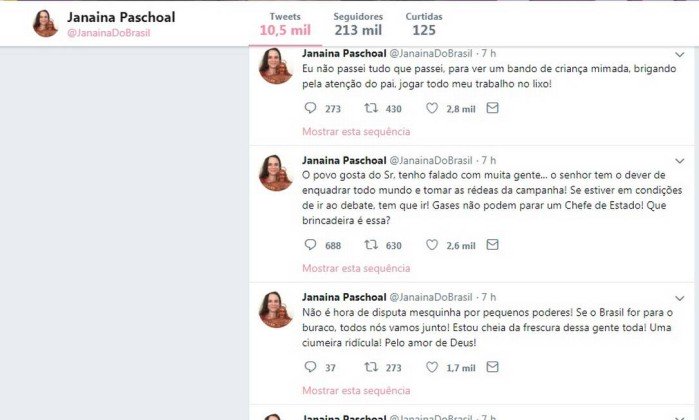
Task: Open chevron menu on first tweet
Action: pos(679,54)
